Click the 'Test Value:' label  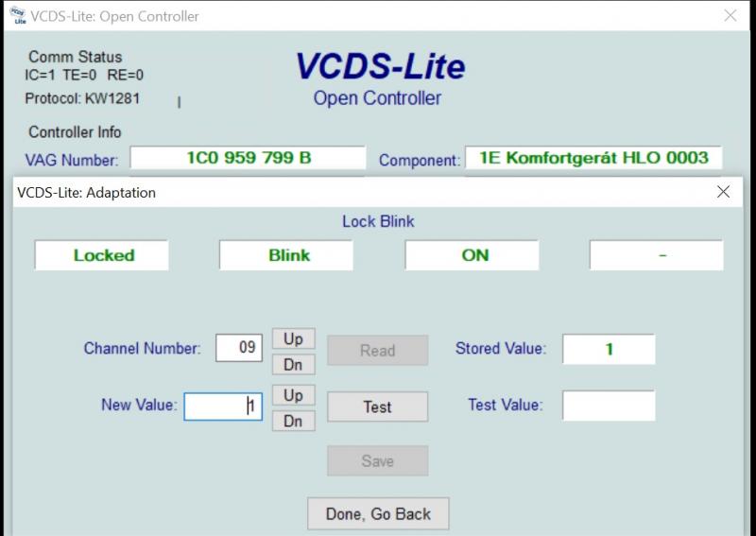(506, 405)
